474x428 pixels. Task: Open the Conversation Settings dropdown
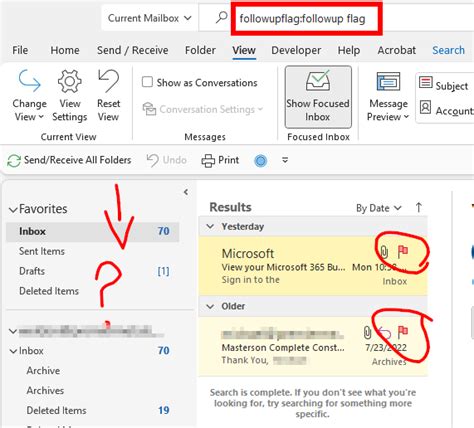coord(203,109)
